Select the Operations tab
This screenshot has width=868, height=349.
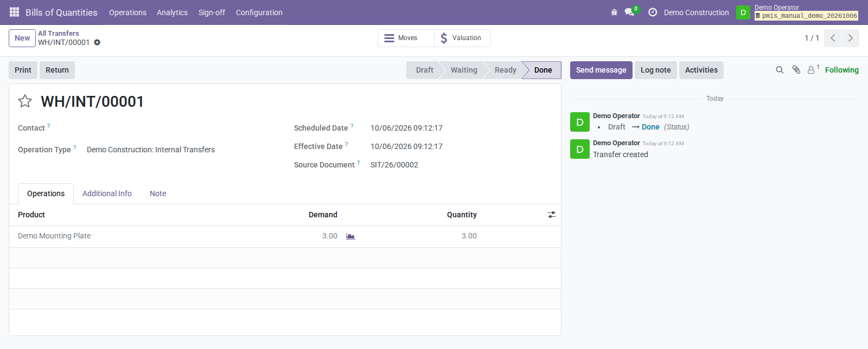(46, 193)
